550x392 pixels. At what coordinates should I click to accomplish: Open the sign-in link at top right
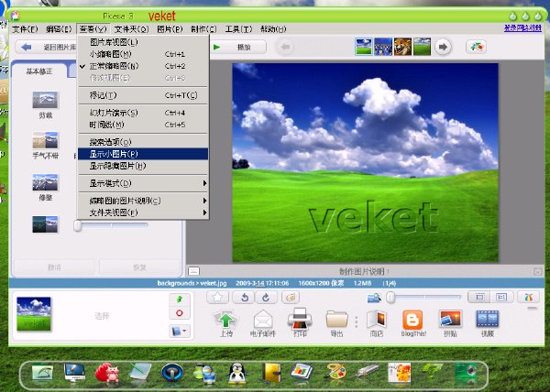(x=522, y=28)
